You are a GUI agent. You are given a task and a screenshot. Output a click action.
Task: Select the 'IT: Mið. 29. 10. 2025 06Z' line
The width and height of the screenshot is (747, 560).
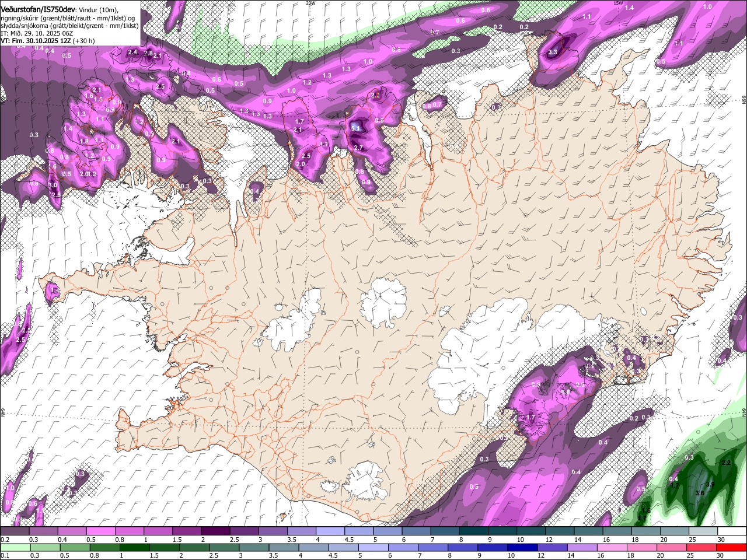click(37, 33)
